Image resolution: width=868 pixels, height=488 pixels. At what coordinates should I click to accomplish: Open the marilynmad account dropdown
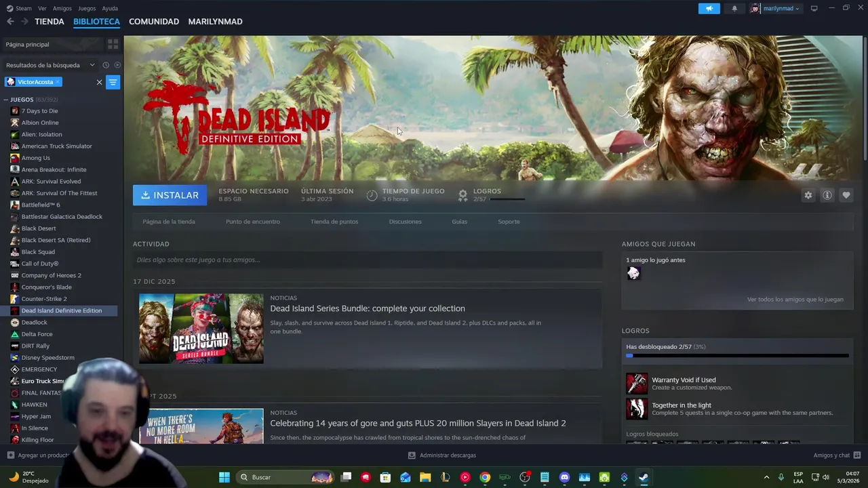click(776, 8)
